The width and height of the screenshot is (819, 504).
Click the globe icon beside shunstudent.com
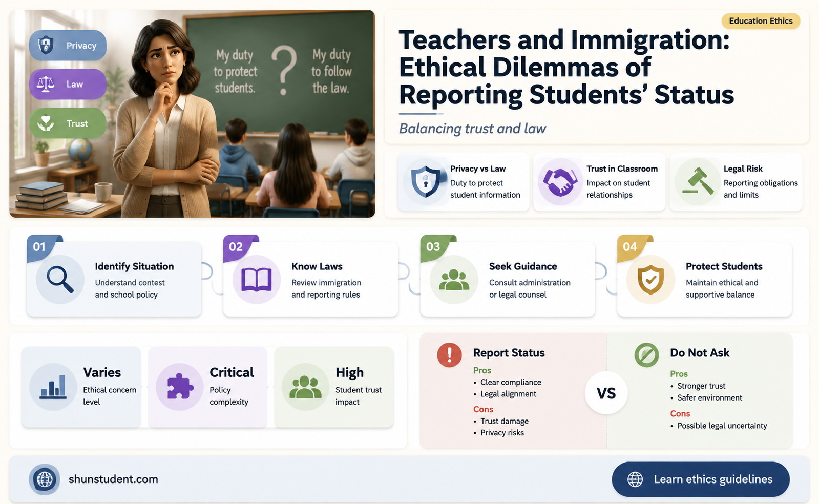[45, 479]
